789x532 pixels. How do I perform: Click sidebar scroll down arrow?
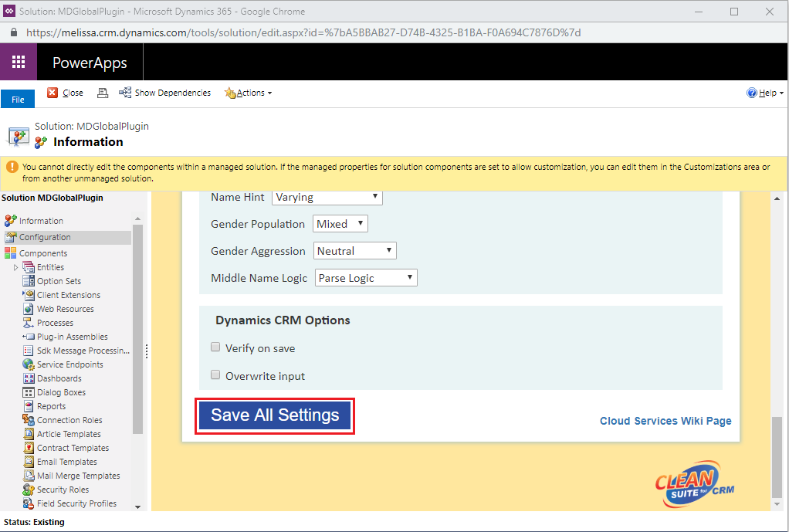[x=137, y=507]
